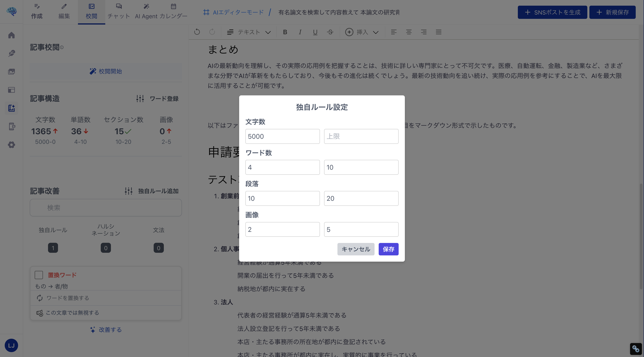Expand the 挿入 insert dropdown
This screenshot has width=644, height=357.
362,32
